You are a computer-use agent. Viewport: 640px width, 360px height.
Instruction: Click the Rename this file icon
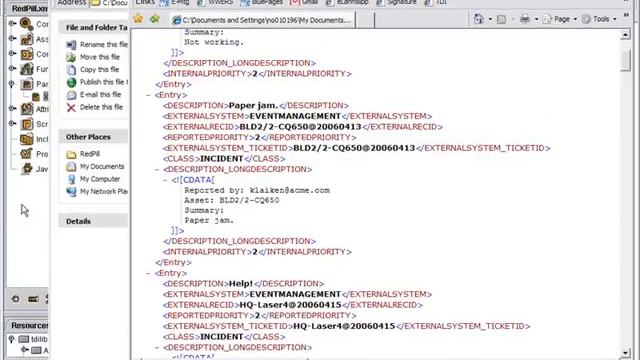pos(71,44)
